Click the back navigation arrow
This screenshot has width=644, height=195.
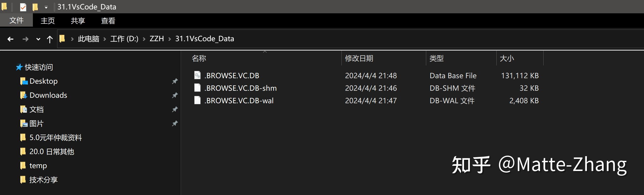(10, 39)
